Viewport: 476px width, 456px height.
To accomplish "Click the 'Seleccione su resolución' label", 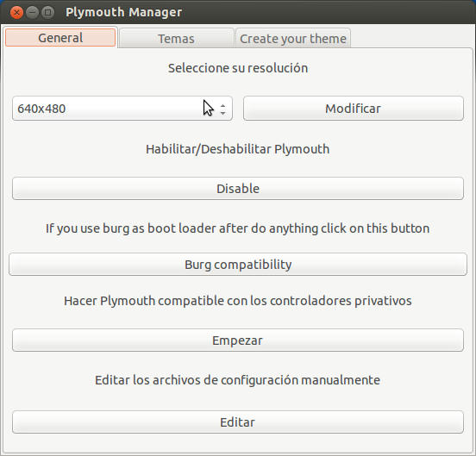I will [x=238, y=68].
